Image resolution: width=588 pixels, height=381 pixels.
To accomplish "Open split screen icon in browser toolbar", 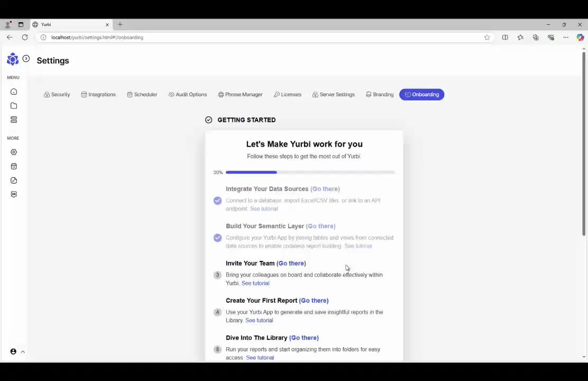I will click(505, 37).
